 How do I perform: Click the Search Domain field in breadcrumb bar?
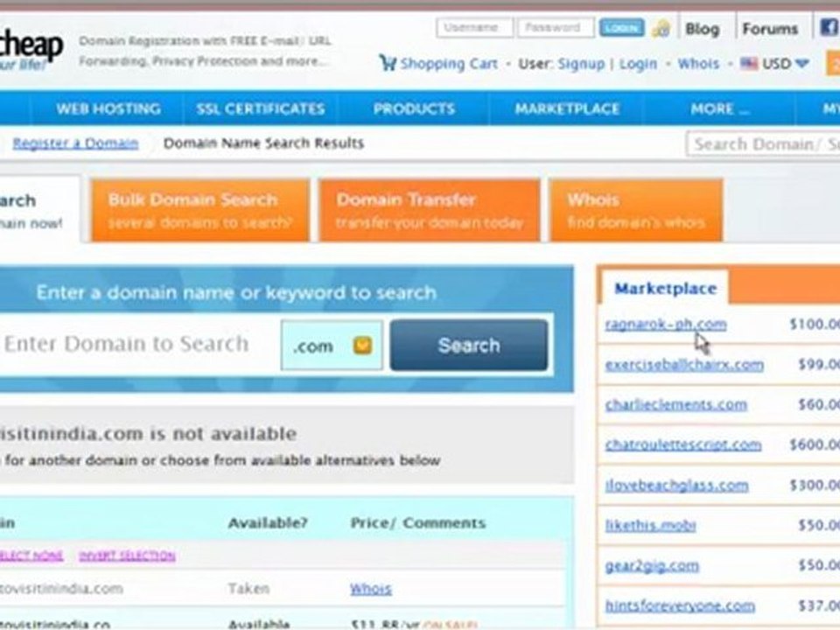point(763,144)
